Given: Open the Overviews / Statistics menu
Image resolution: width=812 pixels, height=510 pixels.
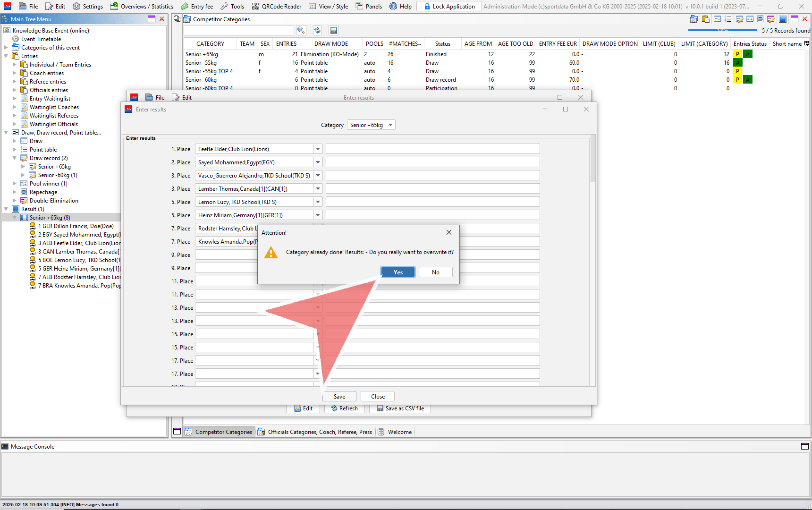Looking at the screenshot, I should click(142, 6).
